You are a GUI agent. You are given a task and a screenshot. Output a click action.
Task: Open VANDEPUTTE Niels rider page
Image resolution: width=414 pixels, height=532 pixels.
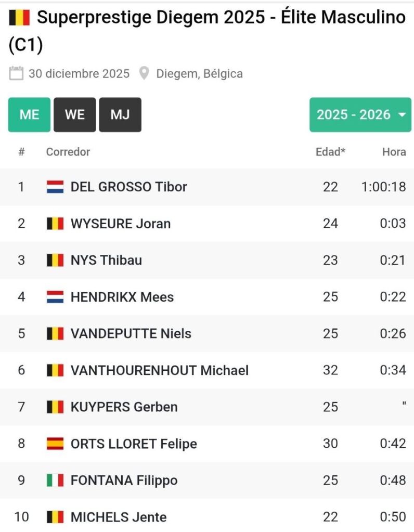click(x=131, y=333)
